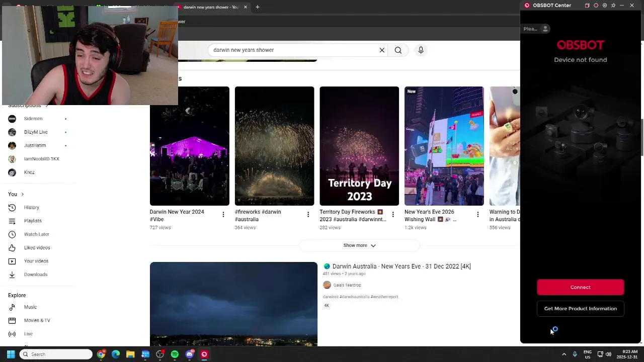This screenshot has height=362, width=644.
Task: Expand the Subscriptions section arrow
Action: click(x=47, y=106)
